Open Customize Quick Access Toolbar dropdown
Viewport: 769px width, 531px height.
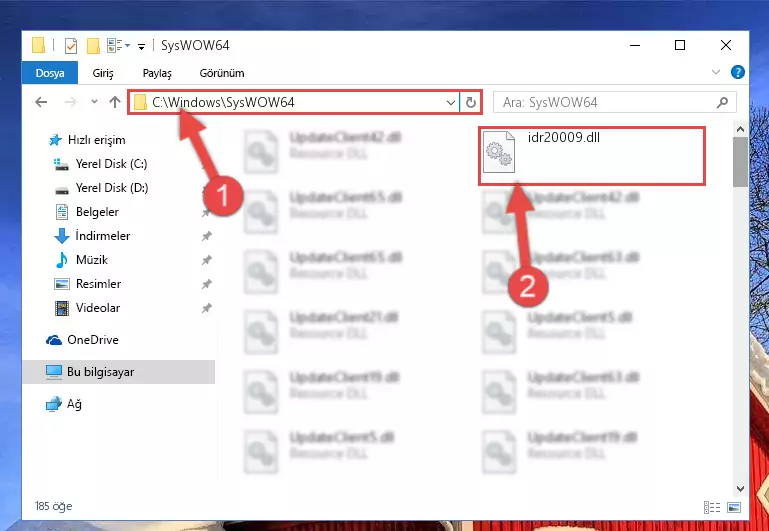141,46
